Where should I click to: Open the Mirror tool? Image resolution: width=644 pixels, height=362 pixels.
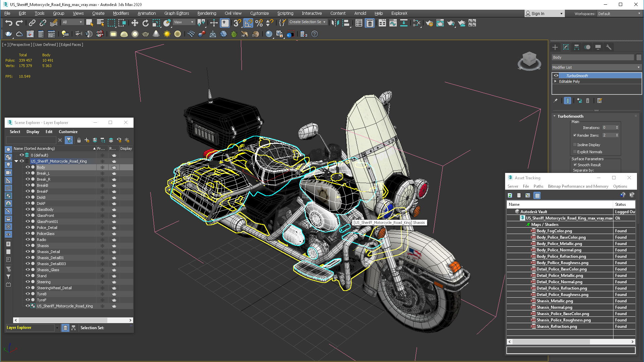(x=335, y=23)
